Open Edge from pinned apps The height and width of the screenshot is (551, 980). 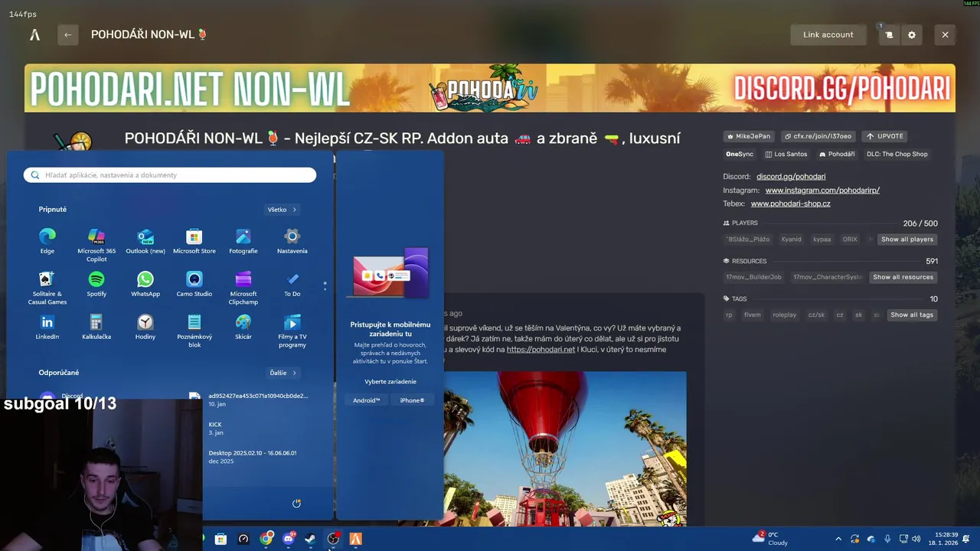(x=47, y=241)
